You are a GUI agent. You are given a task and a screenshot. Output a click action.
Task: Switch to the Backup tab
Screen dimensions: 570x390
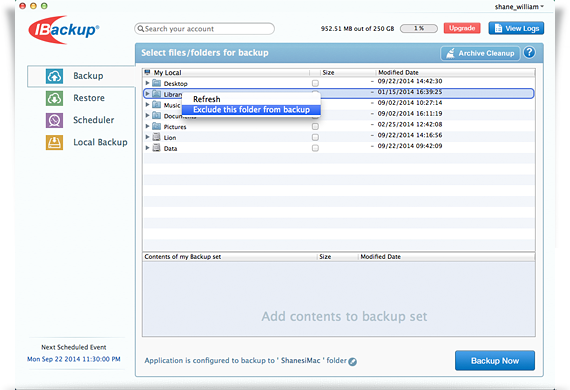[x=81, y=76]
